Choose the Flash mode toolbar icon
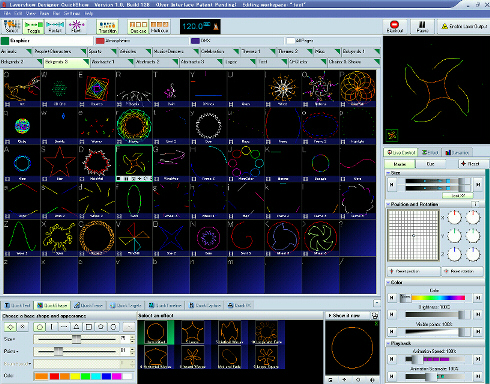Image resolution: width=490 pixels, height=384 pixels. (x=76, y=26)
